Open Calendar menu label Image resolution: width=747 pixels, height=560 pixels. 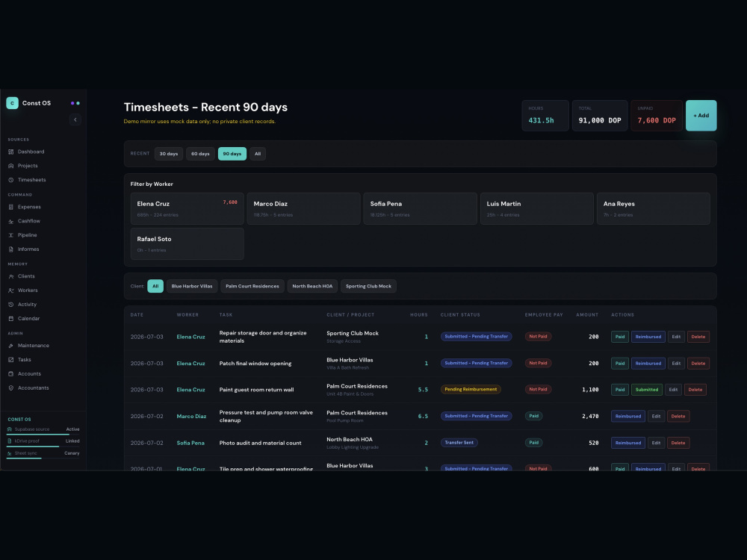click(x=28, y=319)
